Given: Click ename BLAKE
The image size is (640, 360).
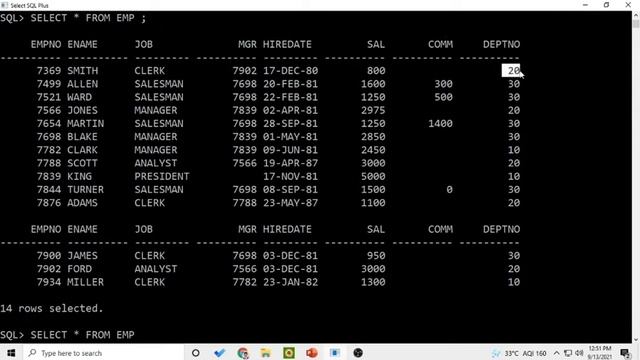Looking at the screenshot, I should pos(82,137).
